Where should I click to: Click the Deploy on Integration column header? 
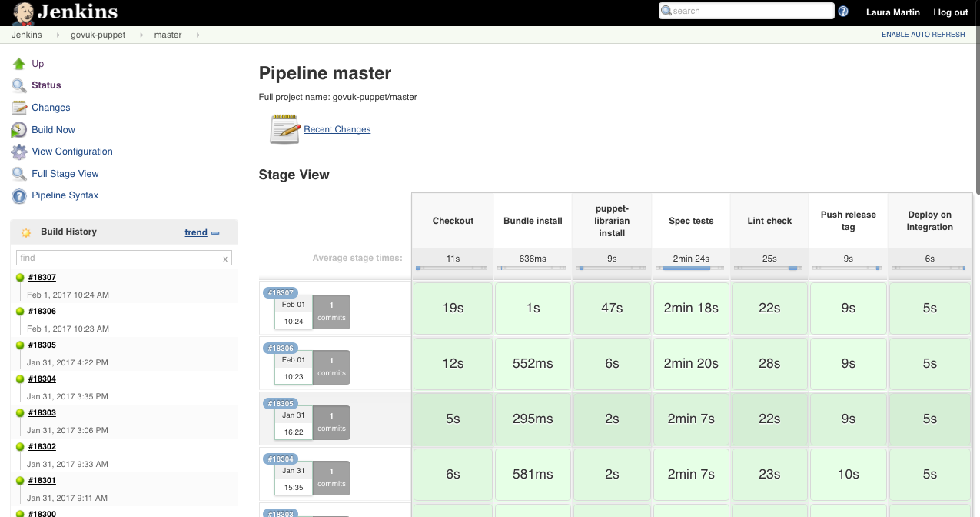[x=929, y=221]
